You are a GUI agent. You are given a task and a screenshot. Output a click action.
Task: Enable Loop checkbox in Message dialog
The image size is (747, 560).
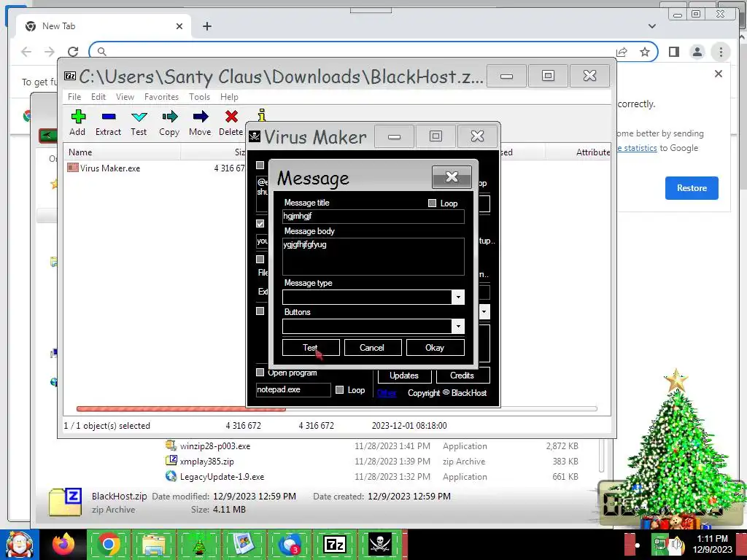[432, 203]
